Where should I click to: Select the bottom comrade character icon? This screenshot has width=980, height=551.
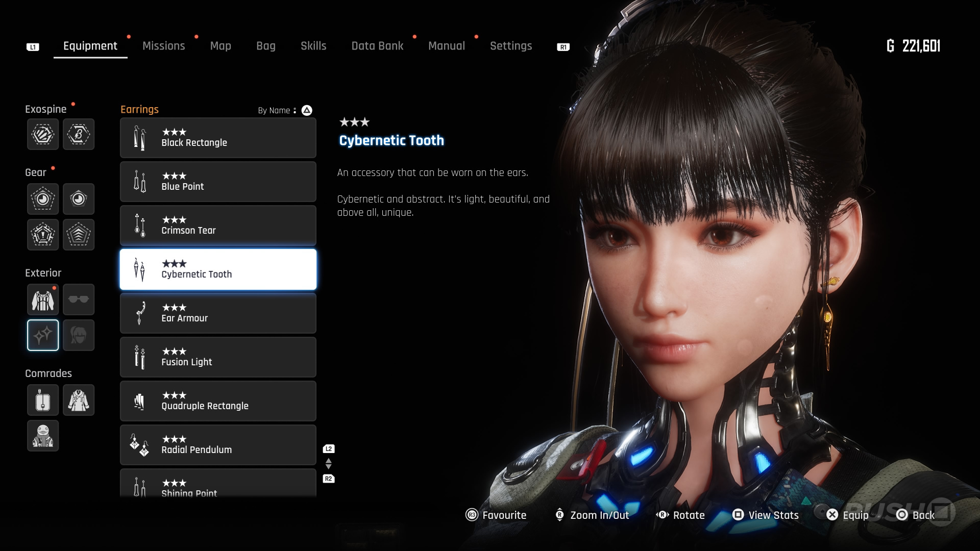coord(43,436)
